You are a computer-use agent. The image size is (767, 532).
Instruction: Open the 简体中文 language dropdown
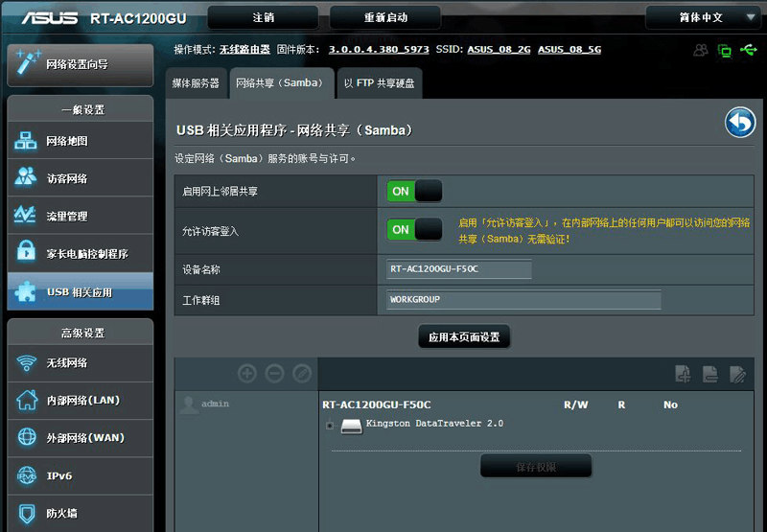pos(706,17)
